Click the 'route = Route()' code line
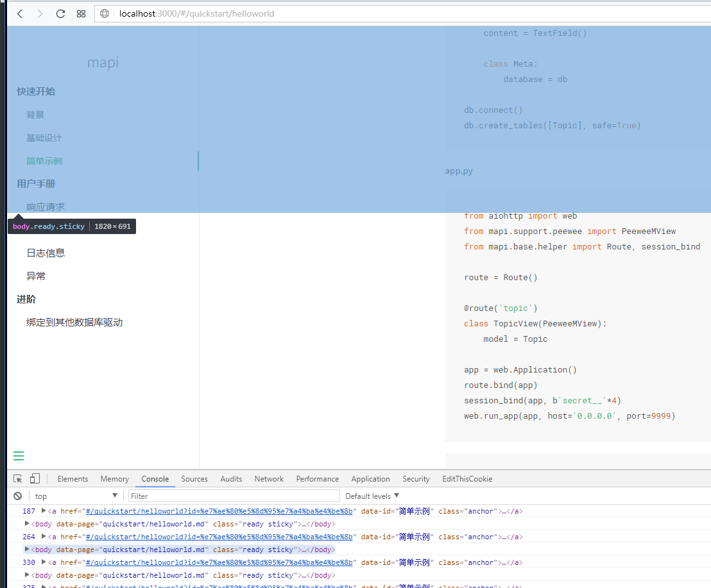 [x=501, y=277]
